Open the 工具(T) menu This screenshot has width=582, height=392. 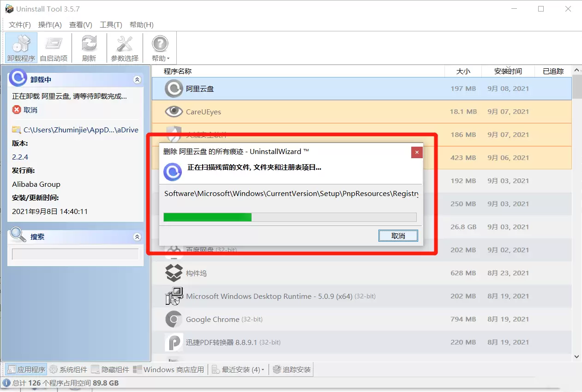point(111,25)
